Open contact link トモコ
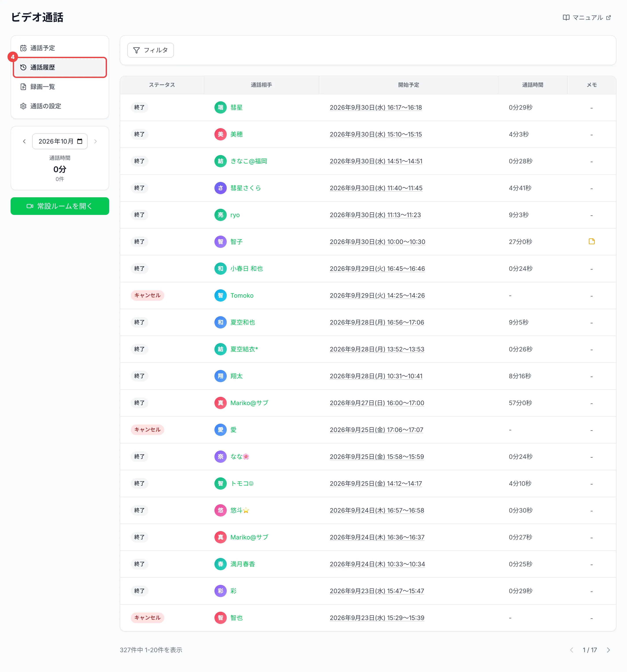Image resolution: width=627 pixels, height=672 pixels. pos(242,483)
